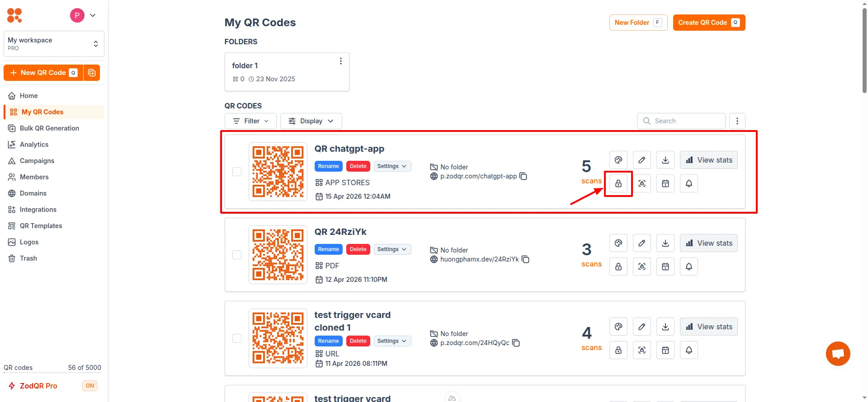868x402 pixels.
Task: Click the bulk-create icon beside New QR Code
Action: coord(92,73)
